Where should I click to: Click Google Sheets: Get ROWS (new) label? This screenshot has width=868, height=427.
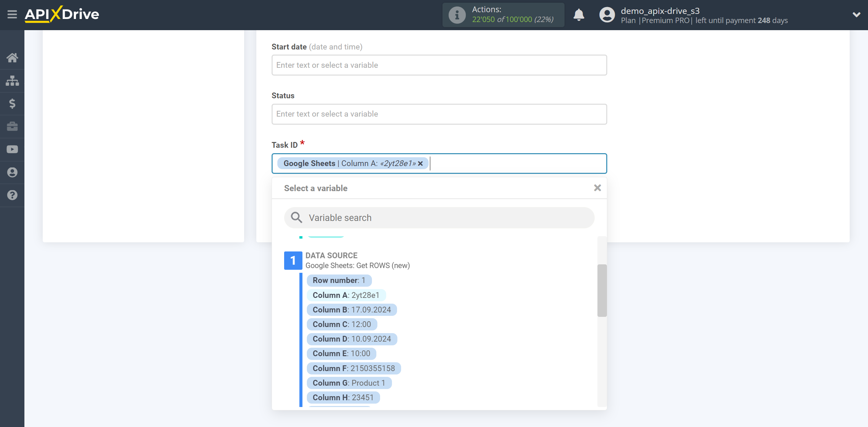(x=357, y=265)
